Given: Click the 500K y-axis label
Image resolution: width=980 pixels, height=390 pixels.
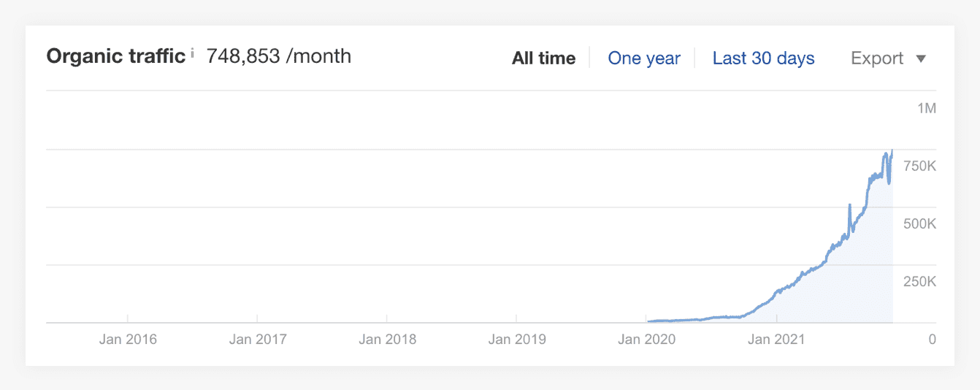Looking at the screenshot, I should pyautogui.click(x=920, y=224).
